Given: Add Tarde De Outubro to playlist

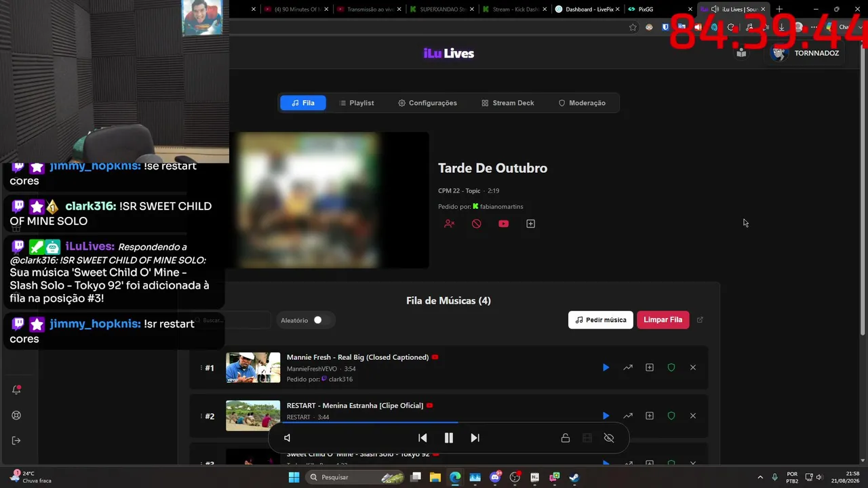Looking at the screenshot, I should coord(531,224).
